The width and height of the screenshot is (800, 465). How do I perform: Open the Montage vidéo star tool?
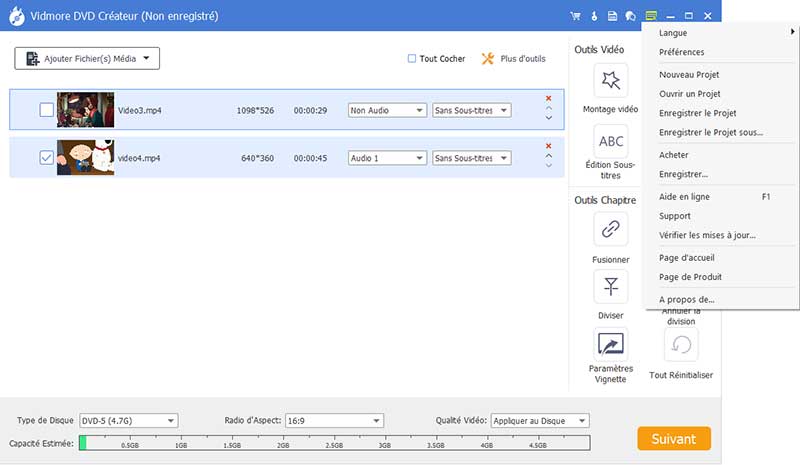click(610, 82)
